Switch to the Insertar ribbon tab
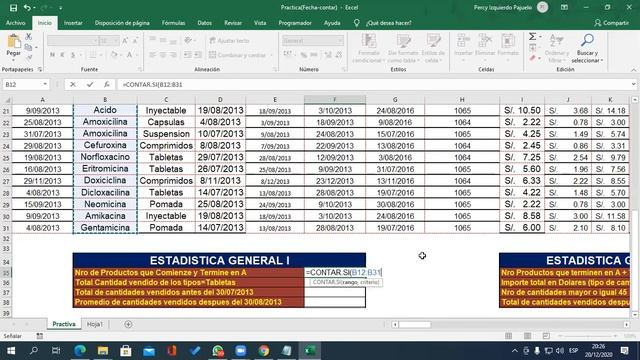The image size is (640, 360). tap(73, 23)
